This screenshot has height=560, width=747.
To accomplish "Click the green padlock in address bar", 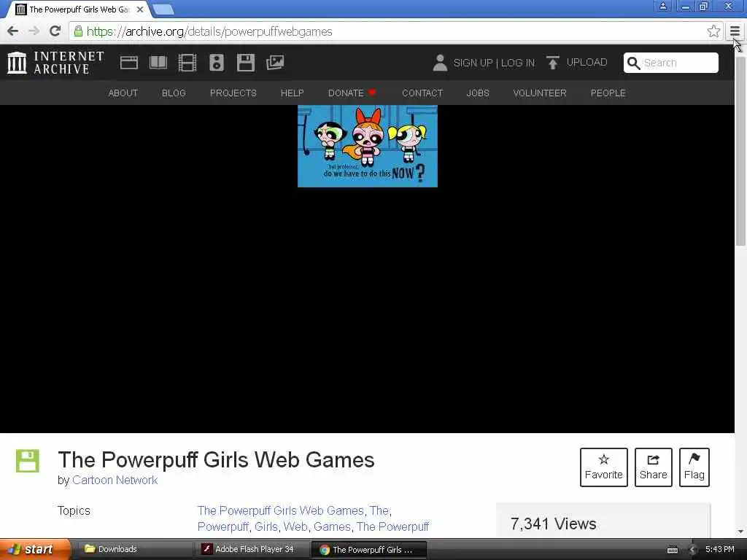I will point(78,31).
